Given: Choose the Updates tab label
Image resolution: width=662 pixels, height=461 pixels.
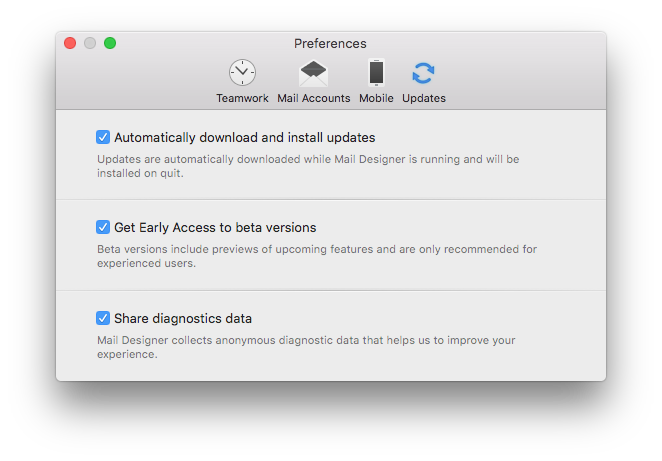Looking at the screenshot, I should [x=424, y=98].
